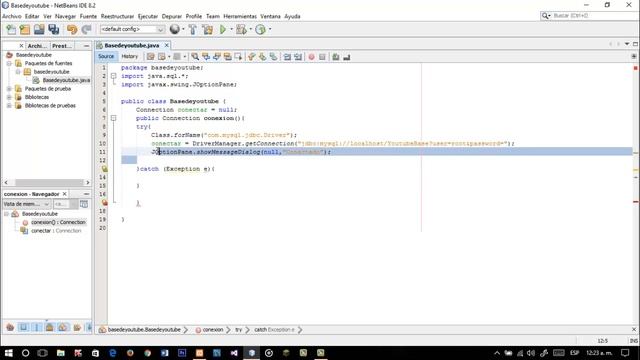Click the Shift Line Left icon
This screenshot has height=360, width=640.
point(287,57)
